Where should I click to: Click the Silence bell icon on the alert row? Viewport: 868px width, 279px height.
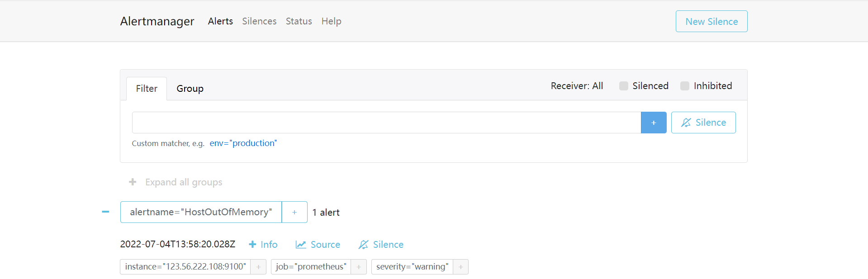(x=364, y=244)
